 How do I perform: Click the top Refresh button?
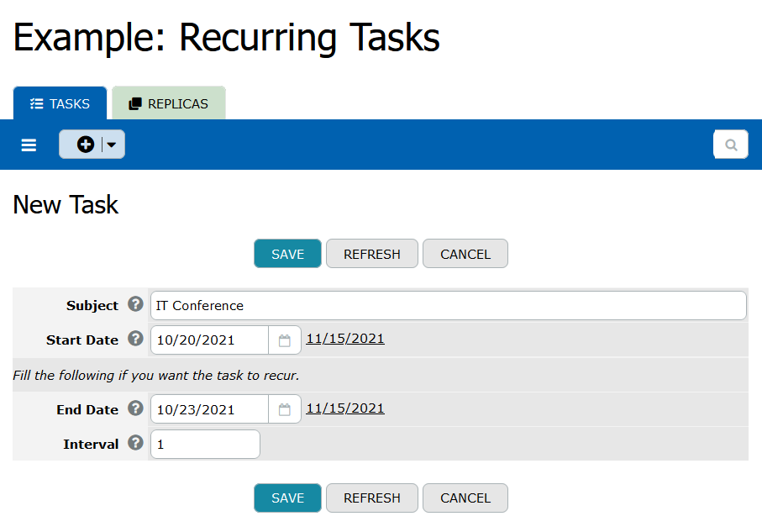pyautogui.click(x=371, y=254)
